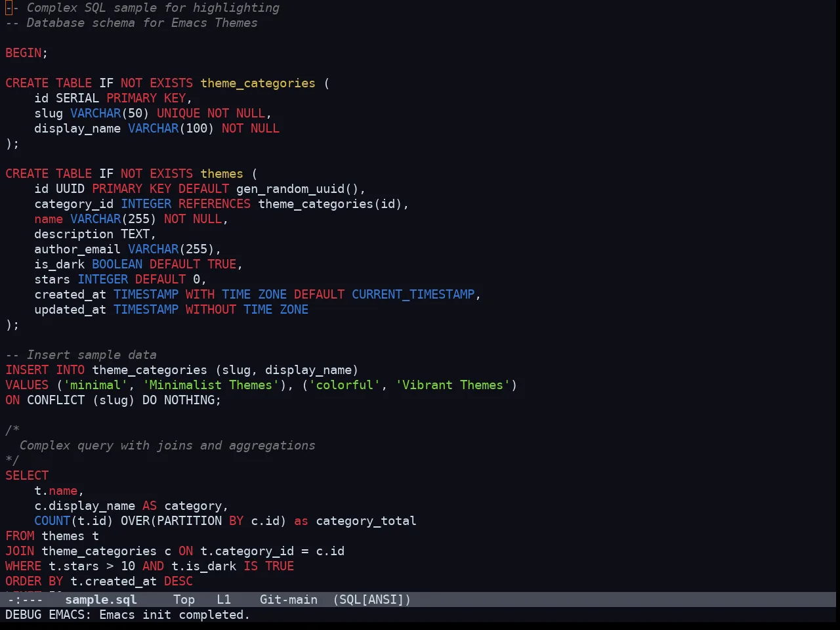
Task: Click the COUNT function in the query
Action: (52, 521)
